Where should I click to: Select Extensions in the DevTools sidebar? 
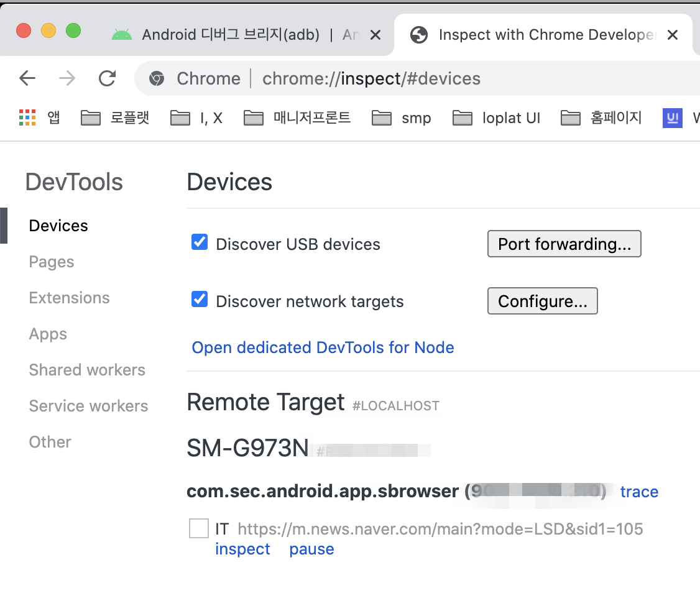(x=69, y=298)
